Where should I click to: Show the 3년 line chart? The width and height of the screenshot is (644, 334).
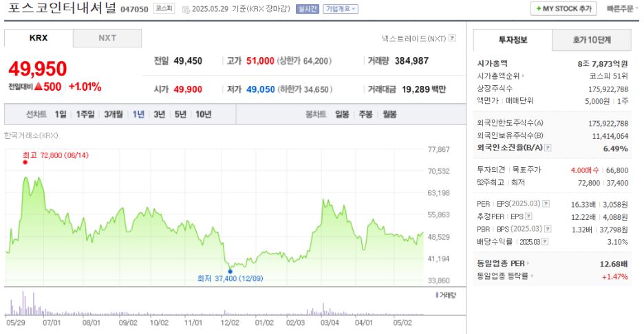160,114
